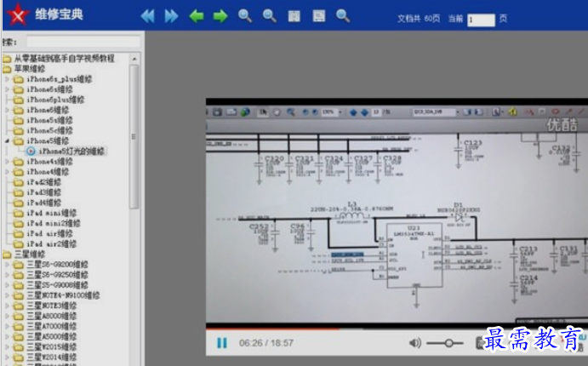588x366 pixels.
Task: Click the first magnifier zoom icon in toolbar
Action: (x=245, y=16)
